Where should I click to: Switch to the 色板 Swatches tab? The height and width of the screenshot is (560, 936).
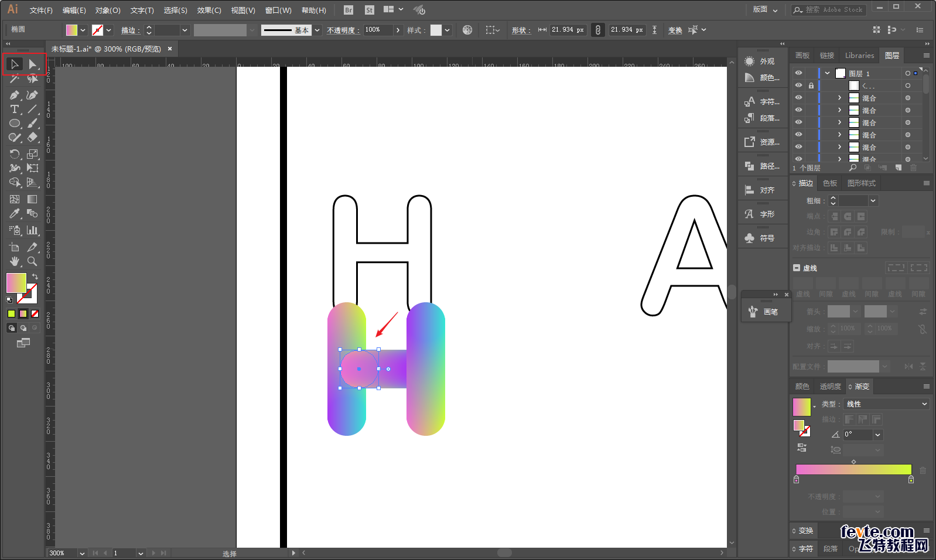coord(830,183)
